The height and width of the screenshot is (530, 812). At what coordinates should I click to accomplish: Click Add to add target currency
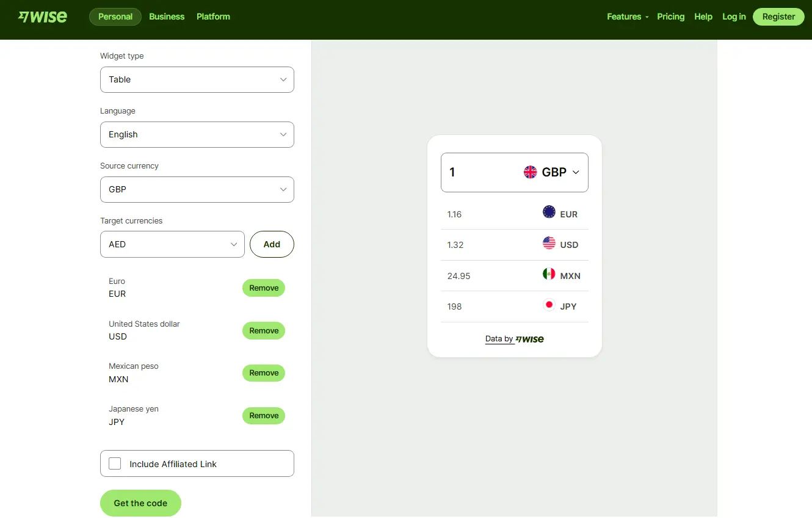272,244
